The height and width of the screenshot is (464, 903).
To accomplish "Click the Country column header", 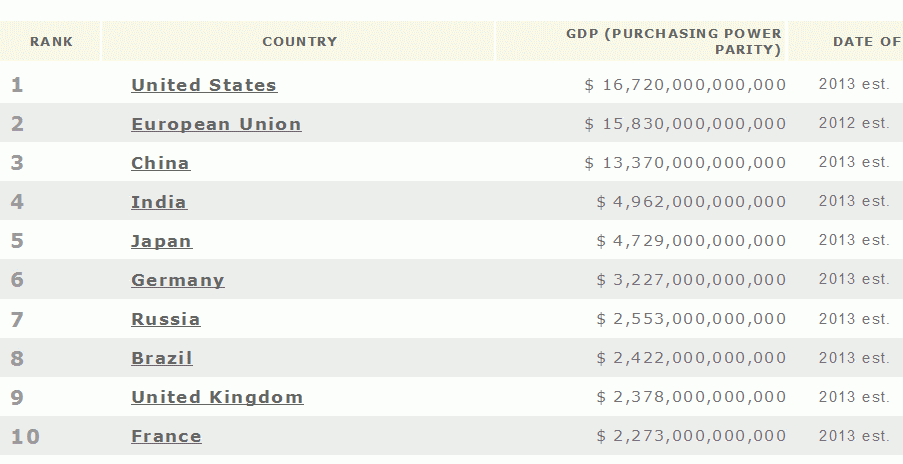I will point(299,42).
